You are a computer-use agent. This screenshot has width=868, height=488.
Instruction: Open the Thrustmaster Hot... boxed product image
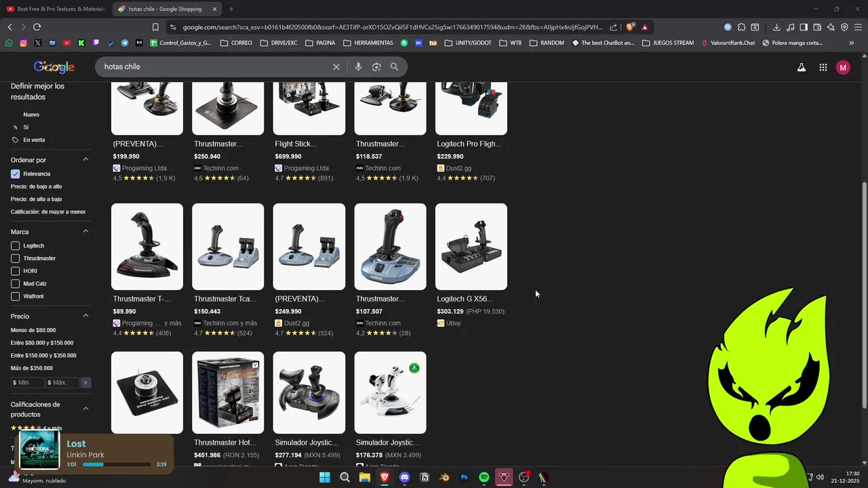click(228, 392)
